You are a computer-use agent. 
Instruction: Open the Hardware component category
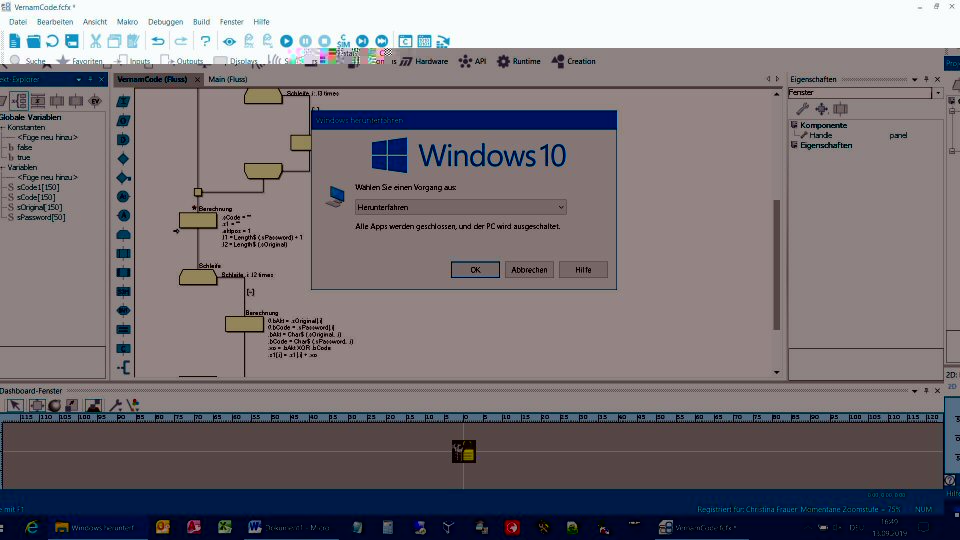click(x=424, y=61)
